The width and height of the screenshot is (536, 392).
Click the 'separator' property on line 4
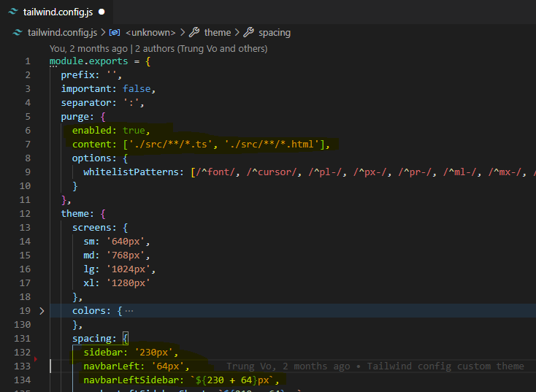(x=86, y=102)
